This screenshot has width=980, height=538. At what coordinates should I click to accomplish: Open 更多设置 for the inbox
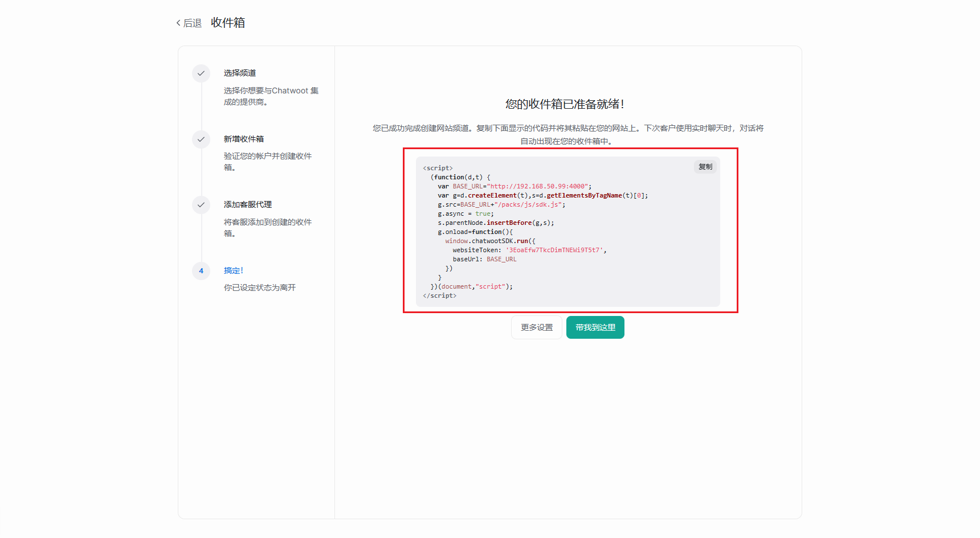click(x=537, y=327)
